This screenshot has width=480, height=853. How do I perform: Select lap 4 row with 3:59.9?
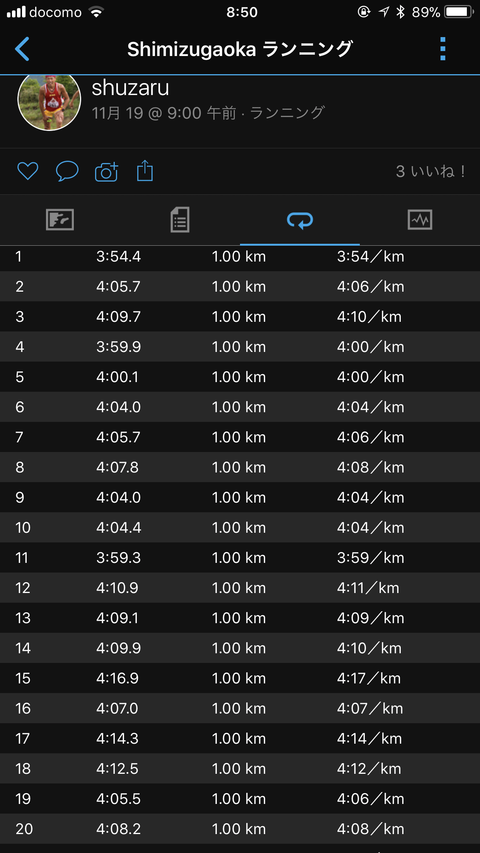[x=240, y=347]
